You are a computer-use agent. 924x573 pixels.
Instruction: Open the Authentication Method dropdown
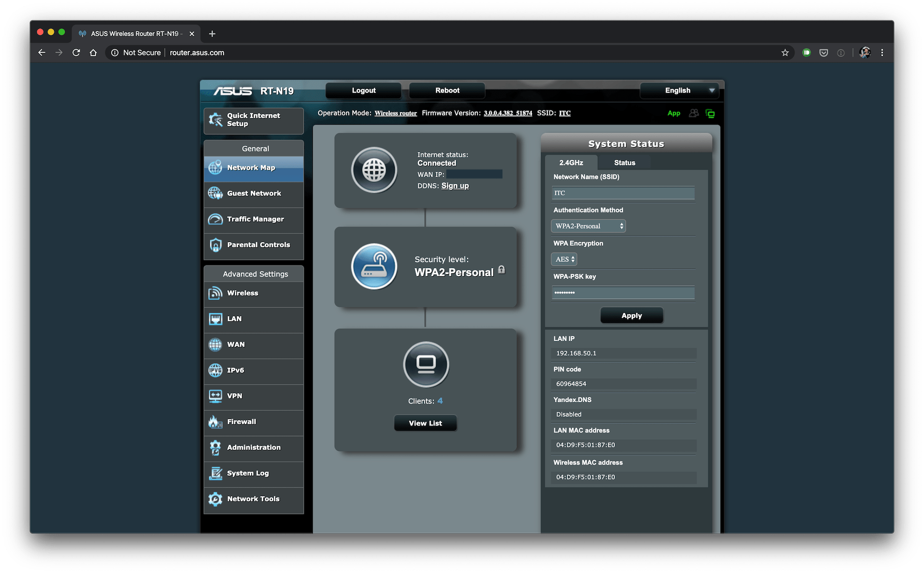click(x=588, y=226)
